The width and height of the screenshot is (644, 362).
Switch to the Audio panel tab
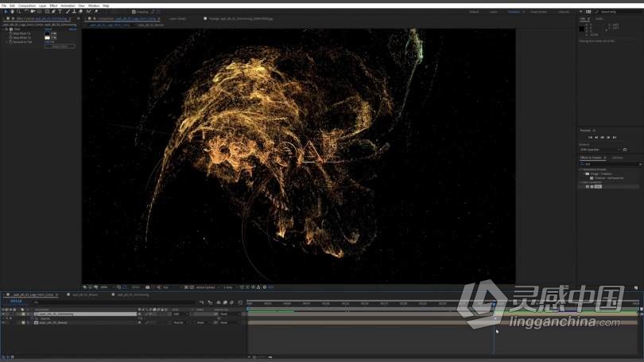coord(599,19)
